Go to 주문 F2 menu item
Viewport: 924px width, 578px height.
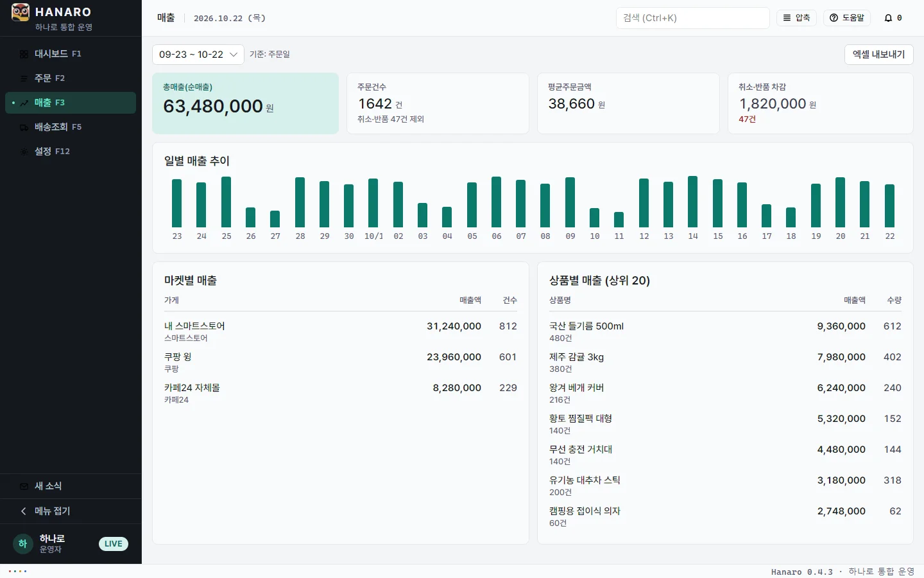(x=71, y=78)
